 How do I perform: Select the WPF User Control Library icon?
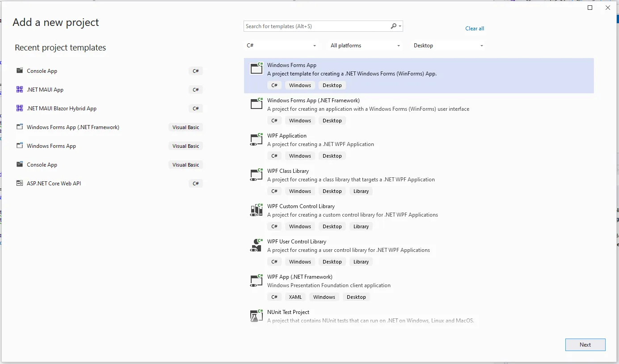(x=256, y=245)
